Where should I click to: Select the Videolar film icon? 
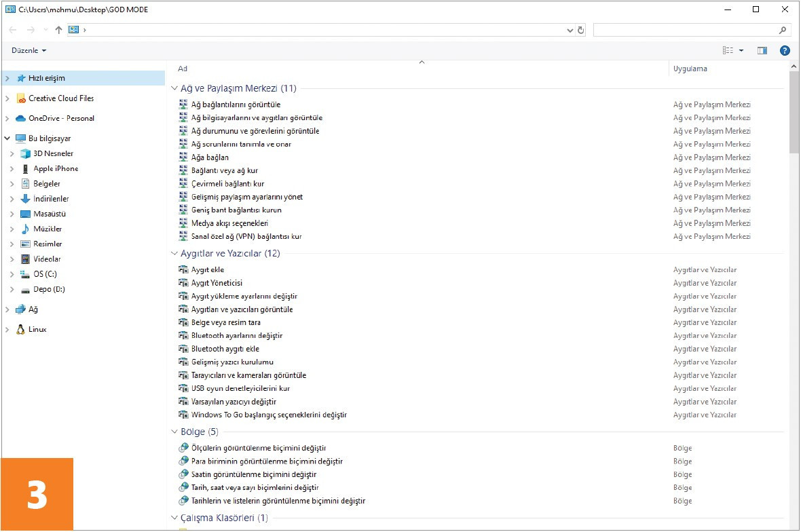25,259
